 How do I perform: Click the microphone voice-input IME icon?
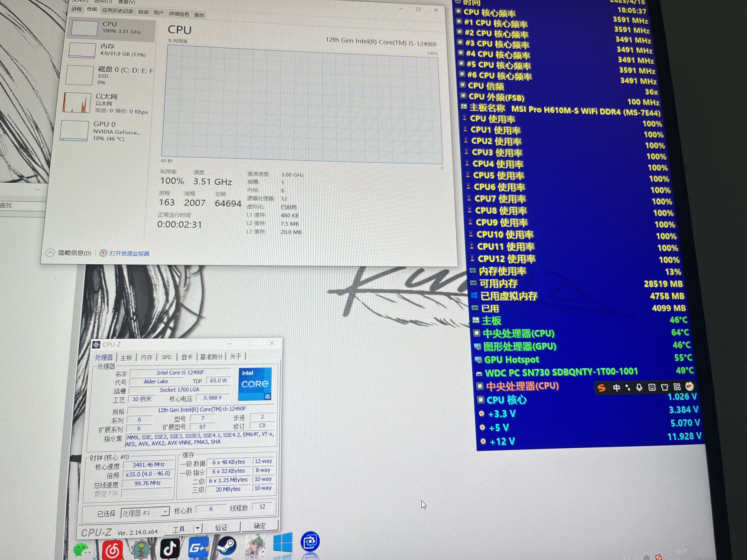[x=639, y=387]
